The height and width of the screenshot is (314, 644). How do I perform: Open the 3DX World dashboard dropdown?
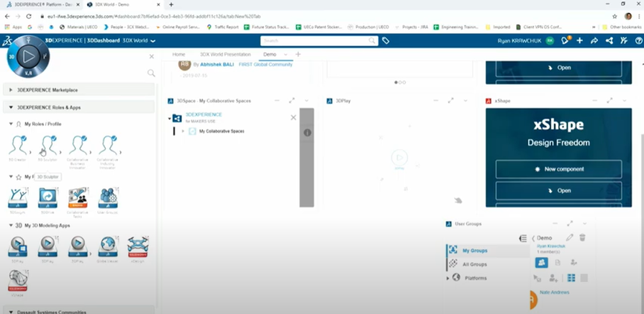153,41
